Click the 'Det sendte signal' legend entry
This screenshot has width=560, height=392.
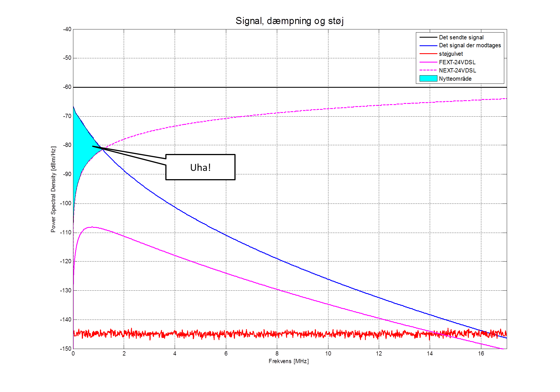(461, 37)
